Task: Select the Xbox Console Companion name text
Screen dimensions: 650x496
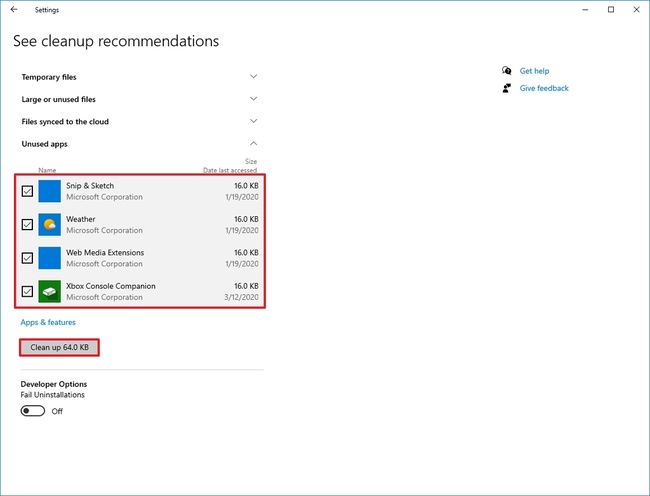Action: 111,286
